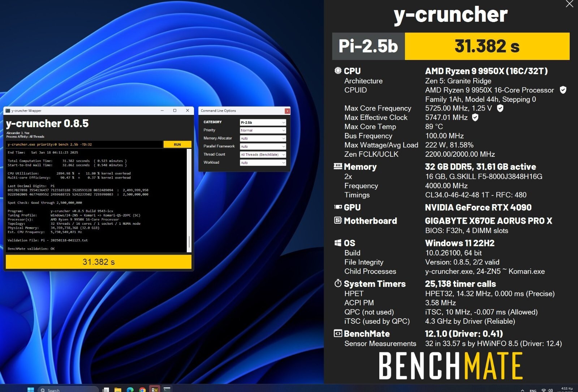Click 'CL34.0-46-42-48 1T - RFC: 480' timings

click(476, 195)
